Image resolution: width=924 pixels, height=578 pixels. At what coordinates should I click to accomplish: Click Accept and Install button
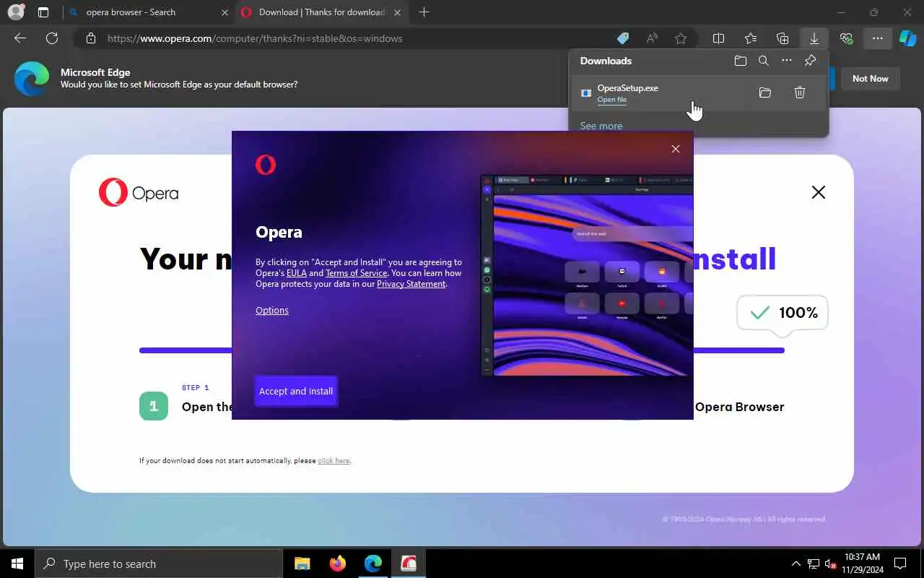click(x=296, y=391)
